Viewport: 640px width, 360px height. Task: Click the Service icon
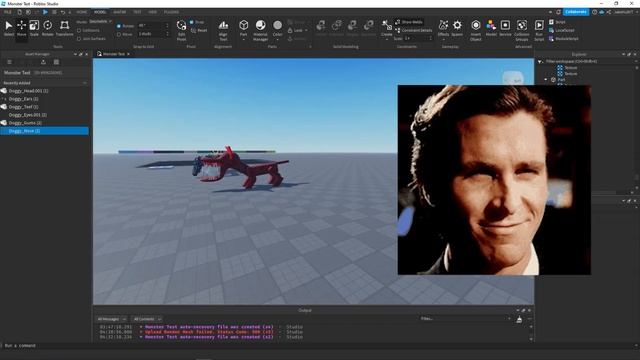(x=505, y=25)
